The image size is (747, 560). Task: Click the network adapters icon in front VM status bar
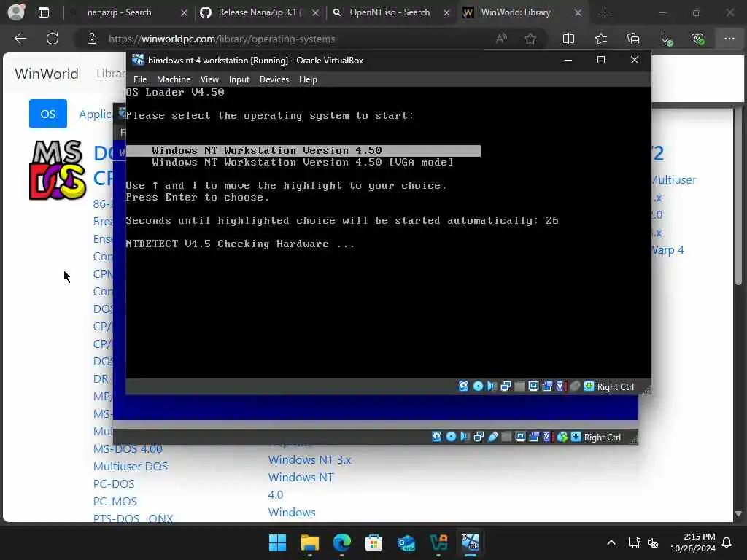tap(506, 386)
